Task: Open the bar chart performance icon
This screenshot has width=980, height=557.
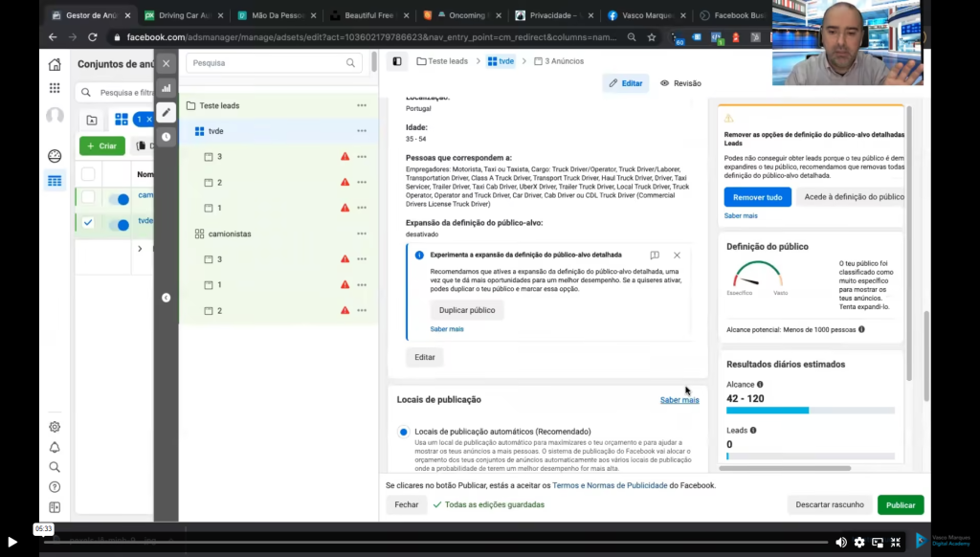Action: pos(166,88)
